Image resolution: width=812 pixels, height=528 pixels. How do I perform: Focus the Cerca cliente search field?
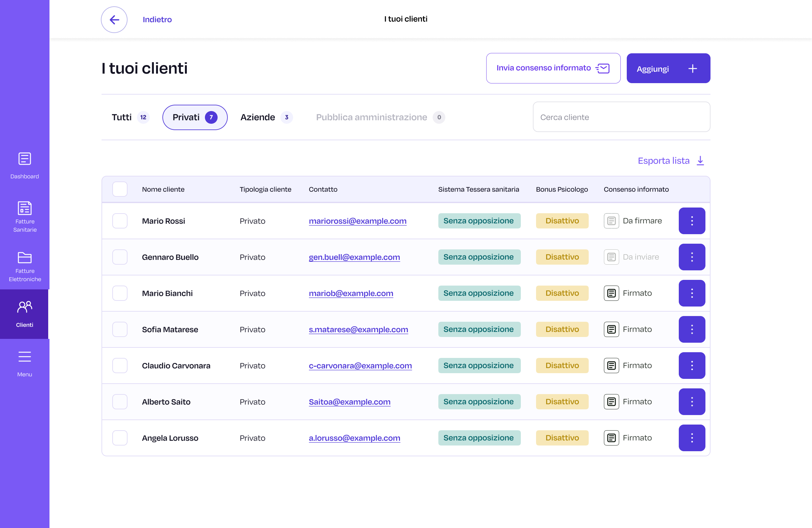click(x=621, y=117)
